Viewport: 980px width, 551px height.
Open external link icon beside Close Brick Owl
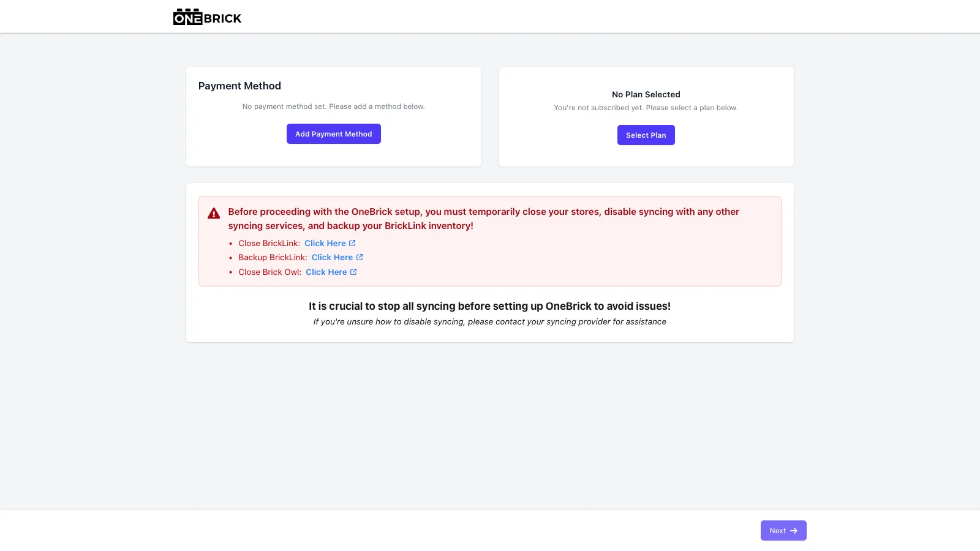[x=353, y=272]
